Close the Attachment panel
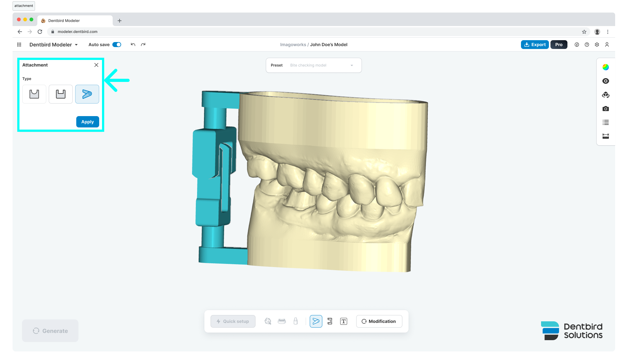 point(96,65)
